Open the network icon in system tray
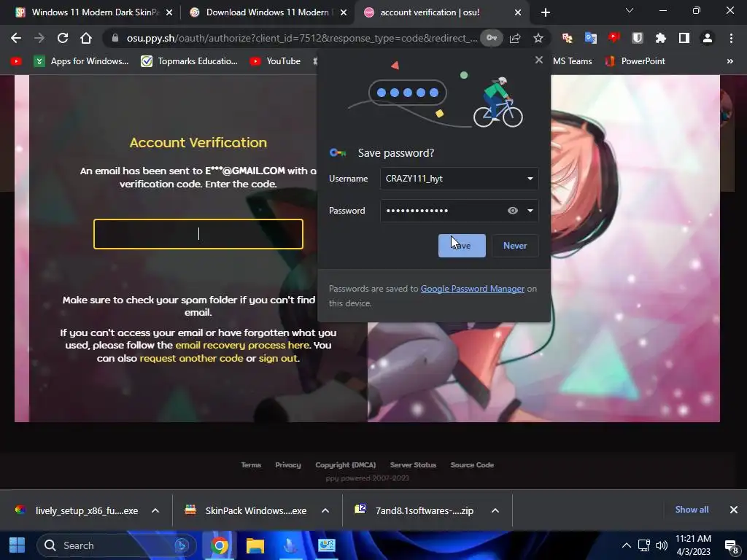747x560 pixels. 644,545
